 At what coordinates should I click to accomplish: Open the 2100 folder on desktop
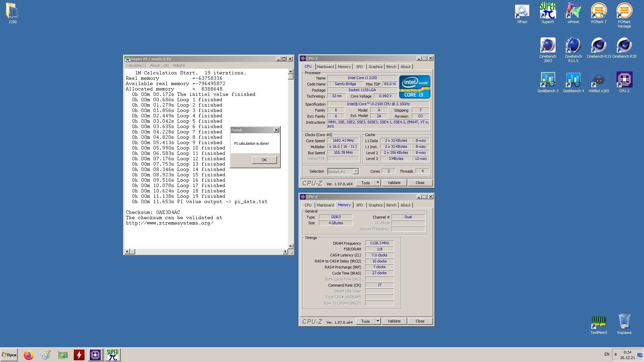click(x=12, y=13)
